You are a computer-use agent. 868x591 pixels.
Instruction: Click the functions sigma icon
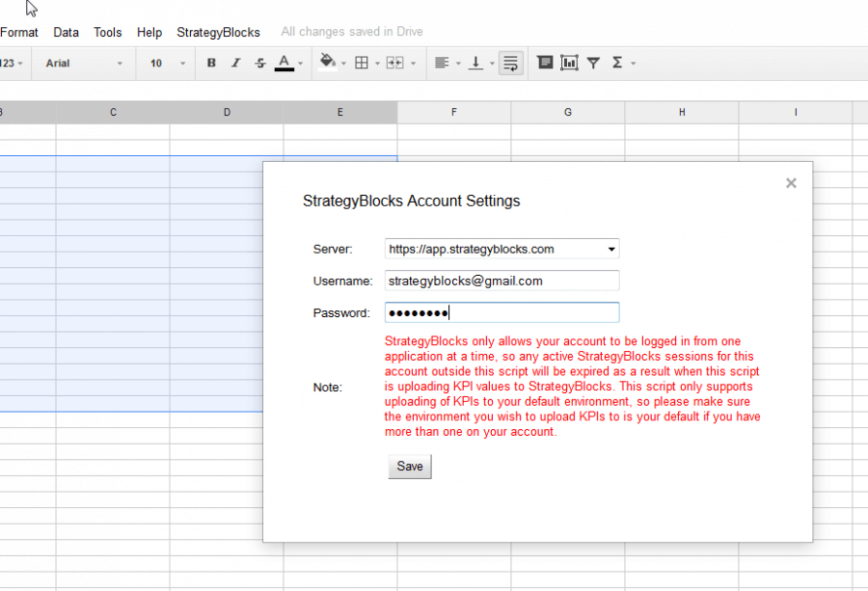(x=617, y=63)
